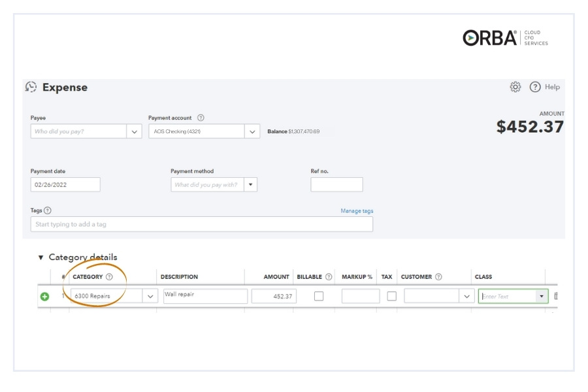Click the Ref no. input field

(x=336, y=185)
